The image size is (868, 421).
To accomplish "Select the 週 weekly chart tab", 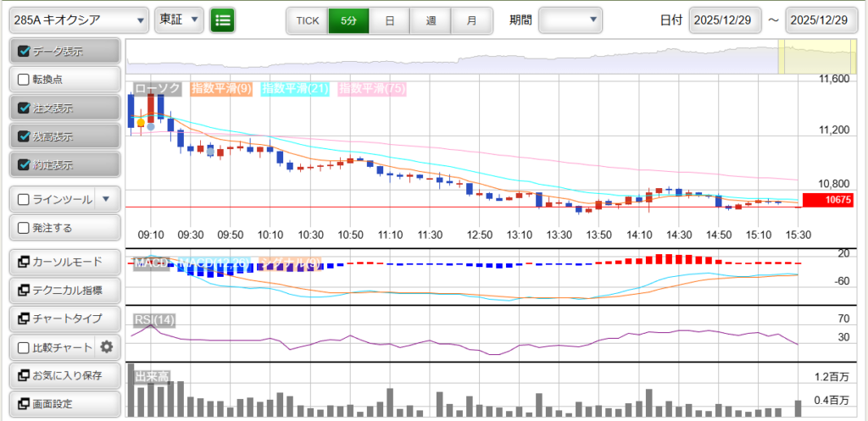I will 431,19.
